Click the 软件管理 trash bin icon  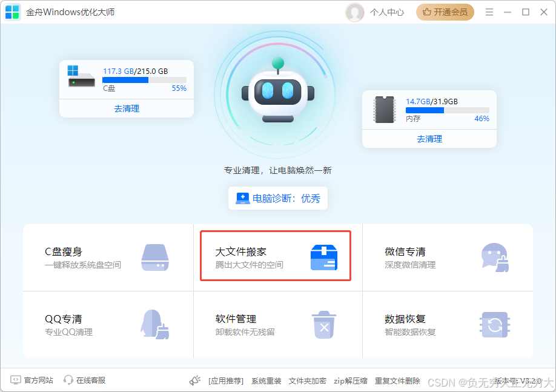[x=324, y=325]
